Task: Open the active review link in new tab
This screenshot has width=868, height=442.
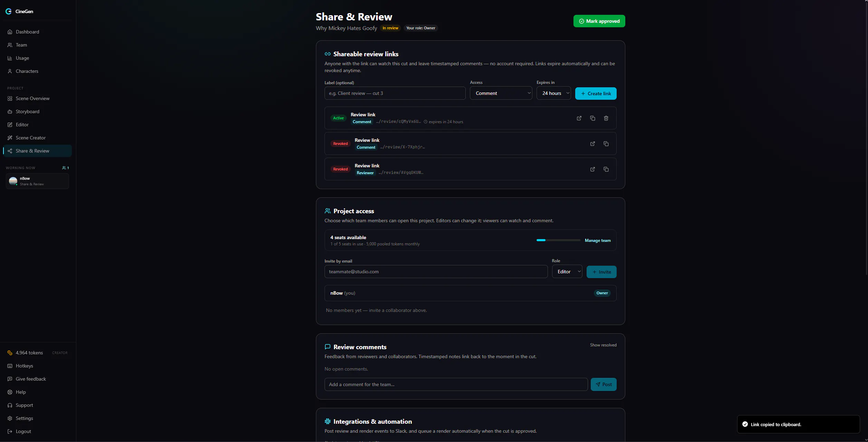Action: (579, 118)
